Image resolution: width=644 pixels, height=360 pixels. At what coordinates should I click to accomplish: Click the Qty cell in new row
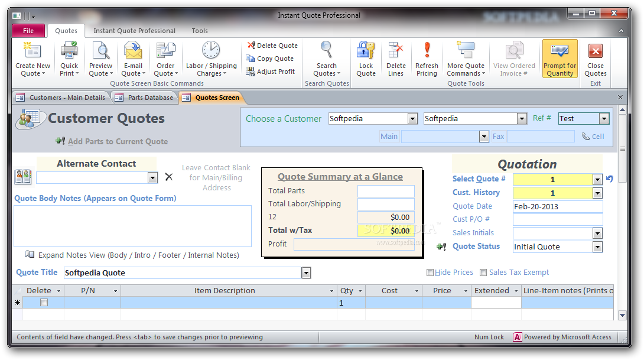click(x=351, y=303)
